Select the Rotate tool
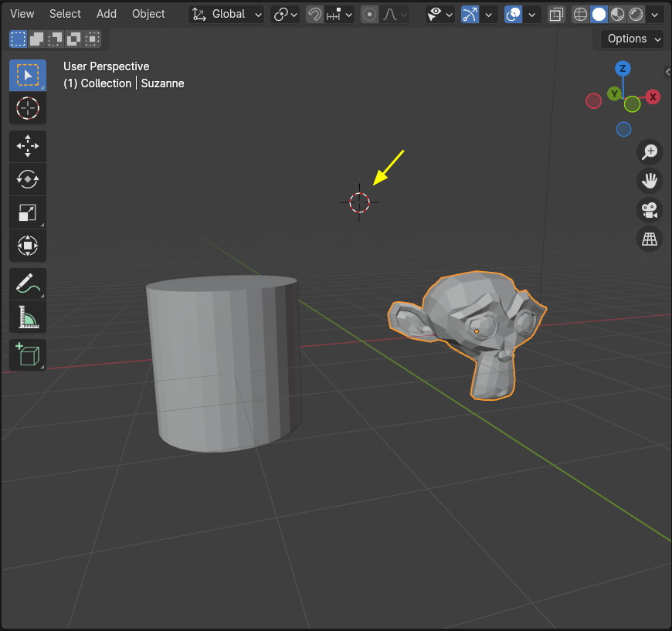The width and height of the screenshot is (672, 631). click(28, 179)
